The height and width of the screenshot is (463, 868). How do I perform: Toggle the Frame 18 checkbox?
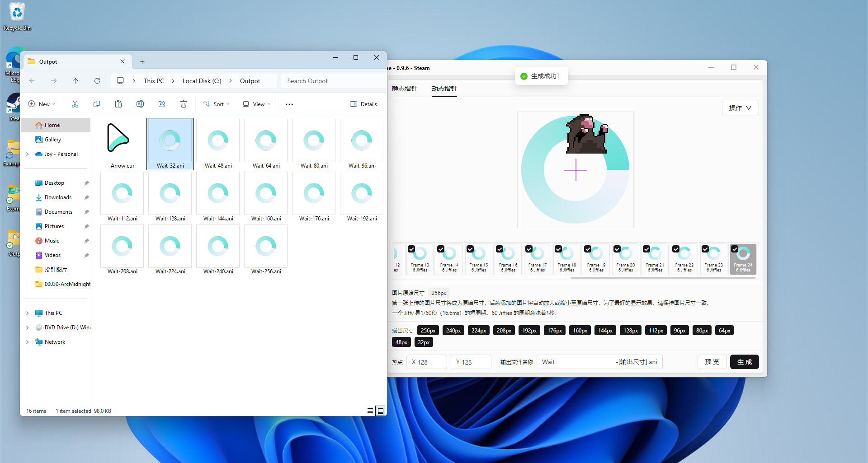point(558,249)
